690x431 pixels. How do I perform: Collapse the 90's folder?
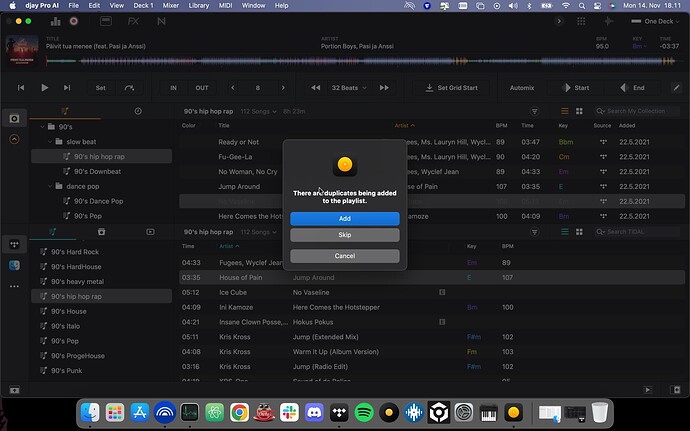pyautogui.click(x=42, y=127)
